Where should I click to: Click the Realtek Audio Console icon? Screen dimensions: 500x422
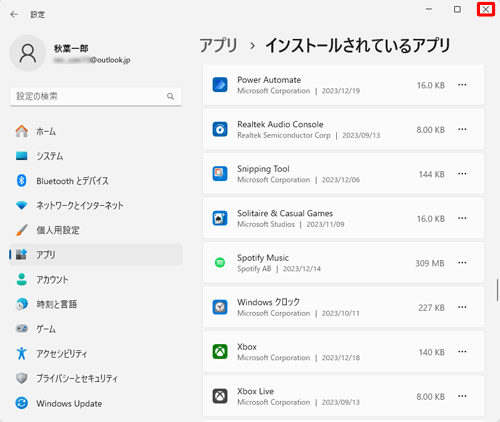coord(220,129)
